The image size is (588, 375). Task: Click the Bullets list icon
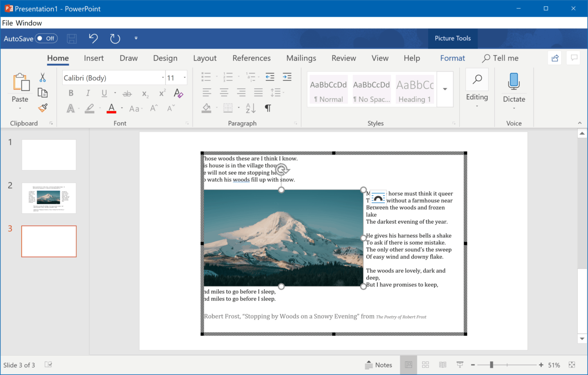tap(206, 77)
